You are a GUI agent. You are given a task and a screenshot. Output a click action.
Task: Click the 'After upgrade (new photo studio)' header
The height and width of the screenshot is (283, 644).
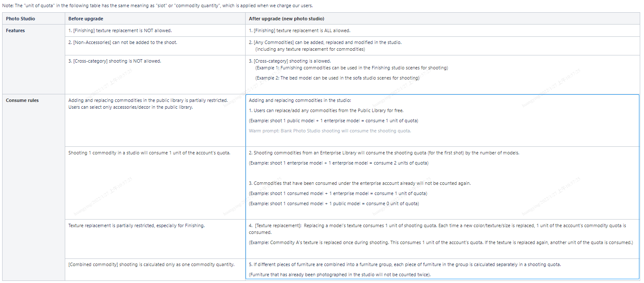(x=287, y=19)
